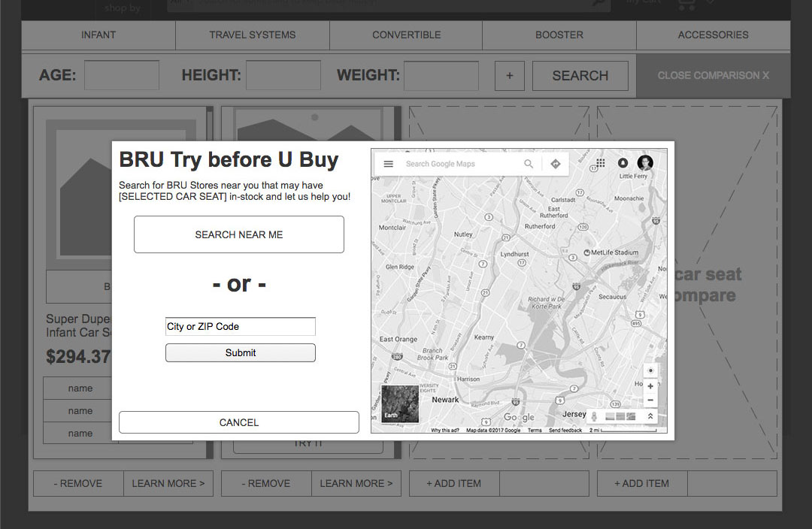Click the City or ZIP Code field
Screen dimensions: 812x529
[240, 327]
